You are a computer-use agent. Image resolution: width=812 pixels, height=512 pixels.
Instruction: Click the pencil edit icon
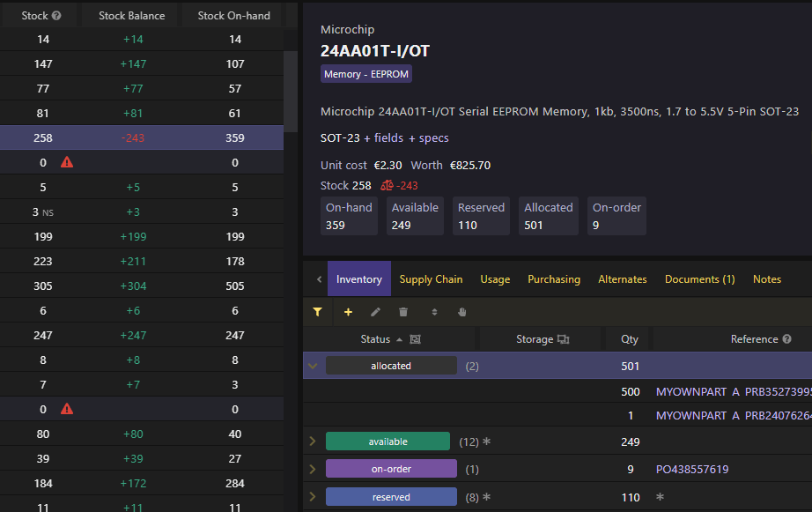pos(375,312)
